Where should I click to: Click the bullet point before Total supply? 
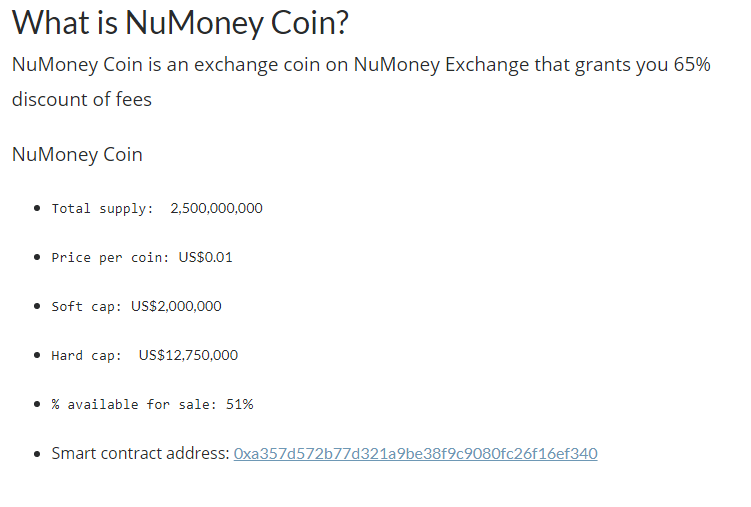tap(37, 208)
